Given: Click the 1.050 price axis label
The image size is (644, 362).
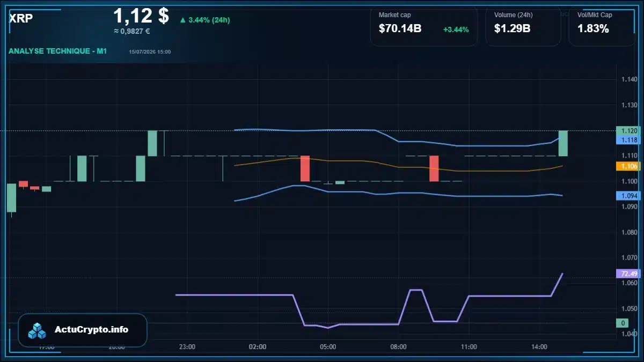Looking at the screenshot, I should point(629,308).
